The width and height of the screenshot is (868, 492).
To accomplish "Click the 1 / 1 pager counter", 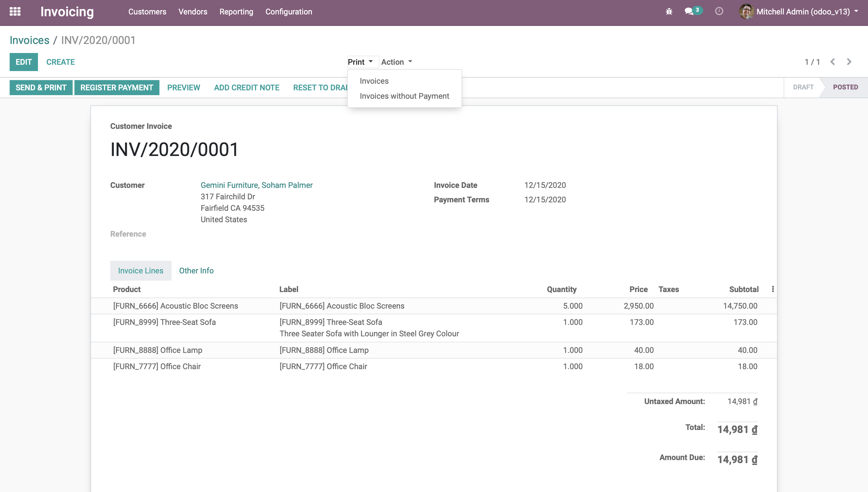I will [812, 62].
